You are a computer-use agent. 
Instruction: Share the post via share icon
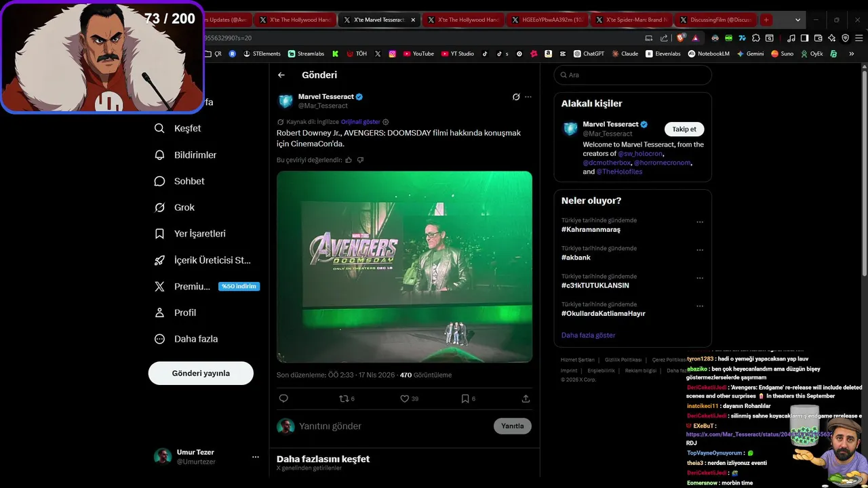click(x=526, y=399)
